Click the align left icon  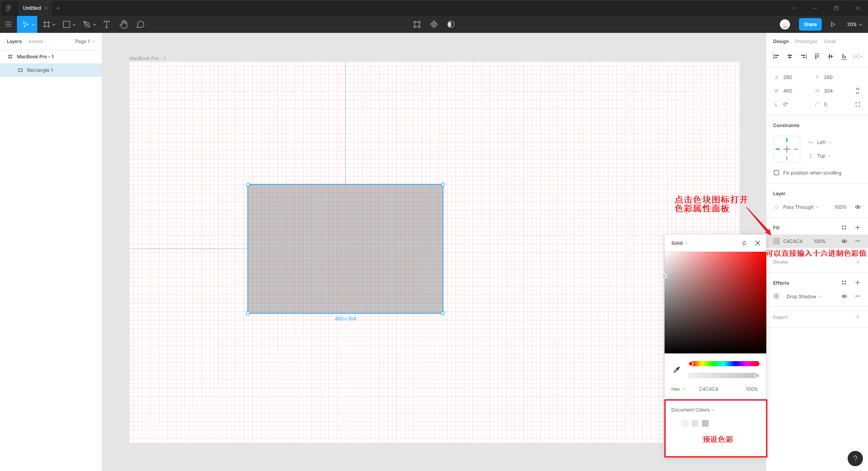[776, 57]
